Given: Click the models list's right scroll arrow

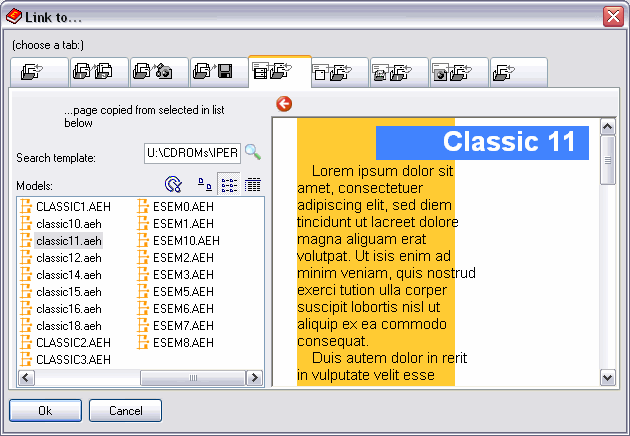Looking at the screenshot, I should click(x=255, y=378).
